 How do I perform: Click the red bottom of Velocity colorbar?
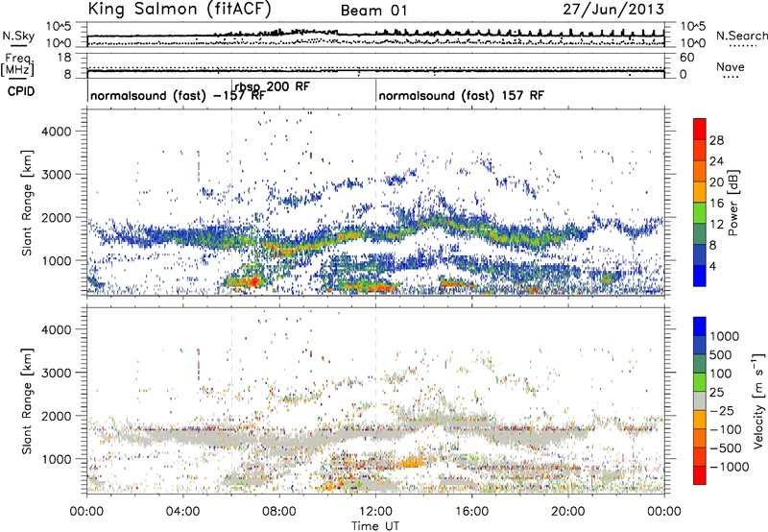pyautogui.click(x=700, y=475)
